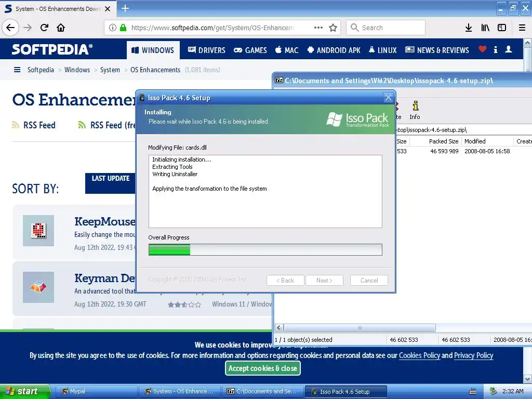Viewport: 532px width, 399px height.
Task: Click the user account icon in Softpedia header
Action: (x=508, y=49)
